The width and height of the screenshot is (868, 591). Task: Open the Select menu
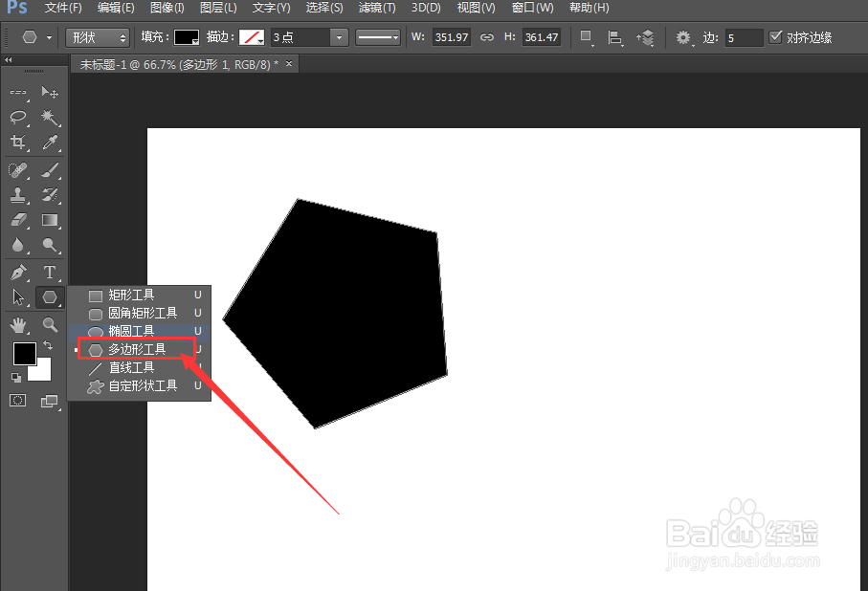click(324, 8)
